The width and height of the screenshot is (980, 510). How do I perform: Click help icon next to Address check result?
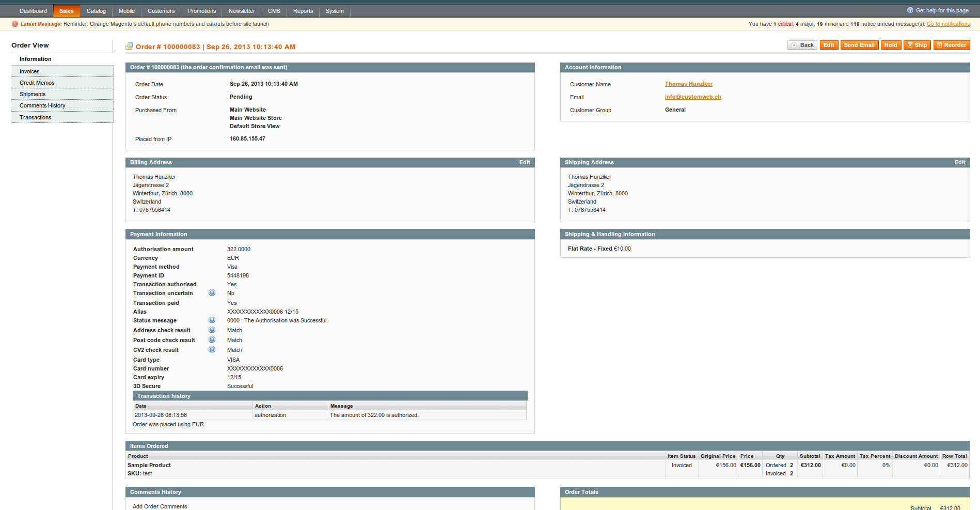pos(212,330)
